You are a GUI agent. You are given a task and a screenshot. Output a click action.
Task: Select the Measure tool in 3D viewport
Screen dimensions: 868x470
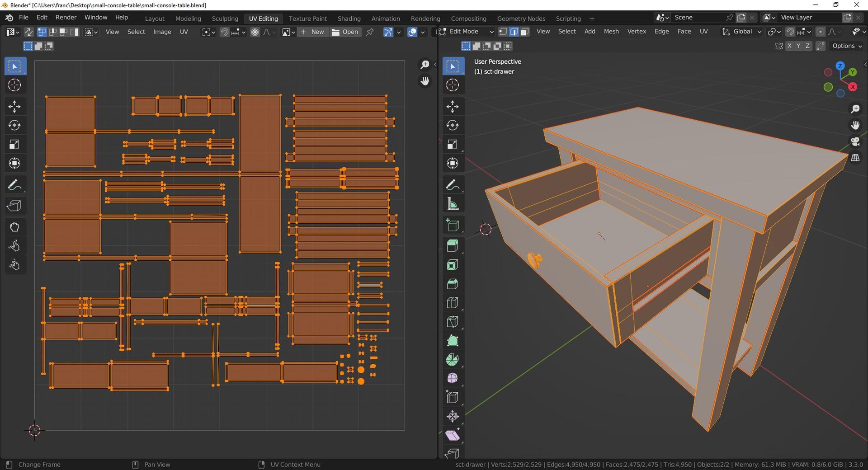pyautogui.click(x=453, y=204)
